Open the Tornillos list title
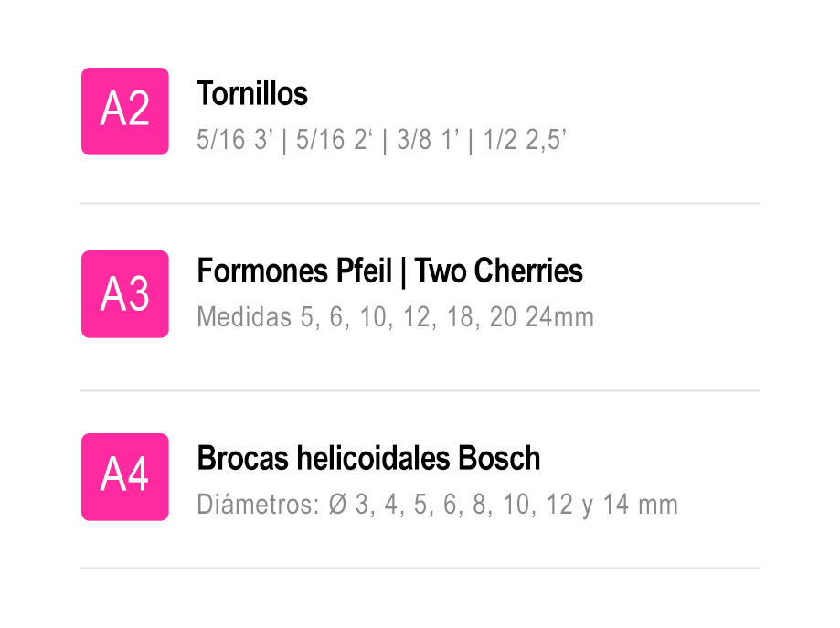 (252, 94)
